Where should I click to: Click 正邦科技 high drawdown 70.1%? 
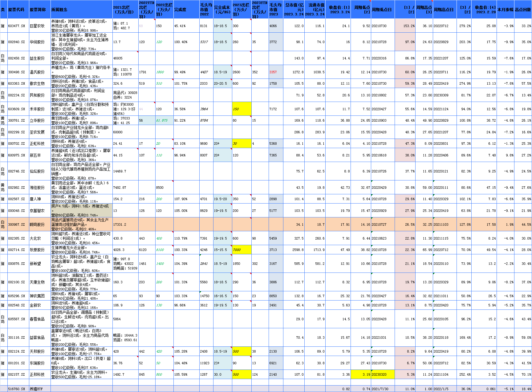[x=523, y=374]
